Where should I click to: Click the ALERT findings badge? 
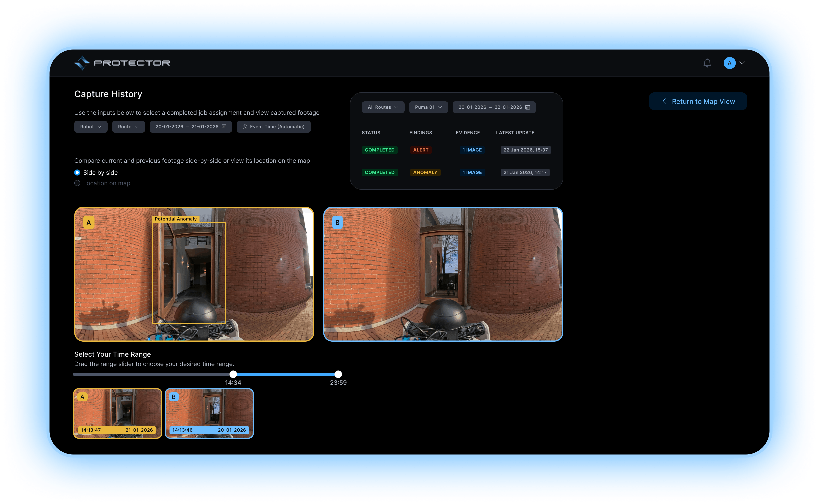pyautogui.click(x=421, y=150)
